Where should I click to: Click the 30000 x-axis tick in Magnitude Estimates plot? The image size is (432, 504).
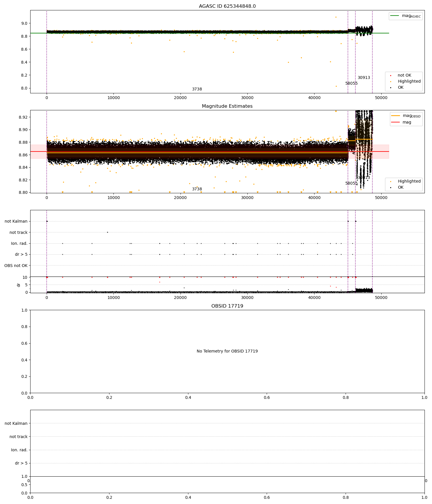[247, 198]
